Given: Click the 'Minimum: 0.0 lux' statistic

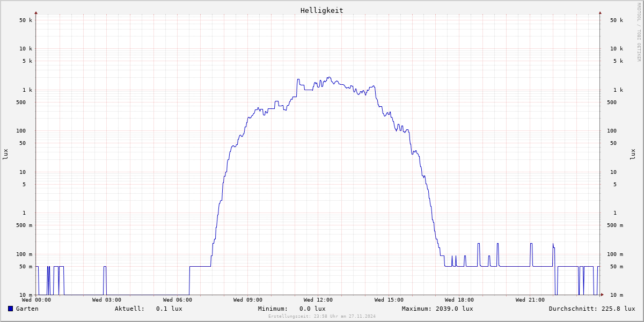Looking at the screenshot, I should point(292,309).
